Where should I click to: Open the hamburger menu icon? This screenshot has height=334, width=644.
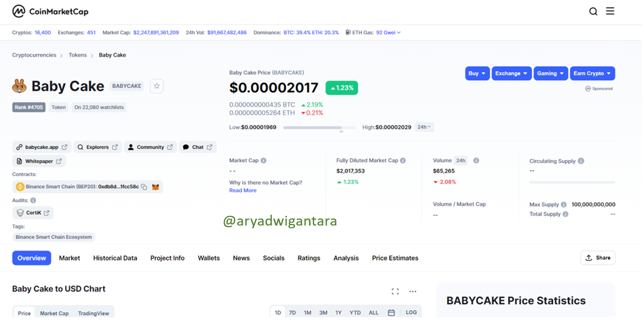point(610,11)
